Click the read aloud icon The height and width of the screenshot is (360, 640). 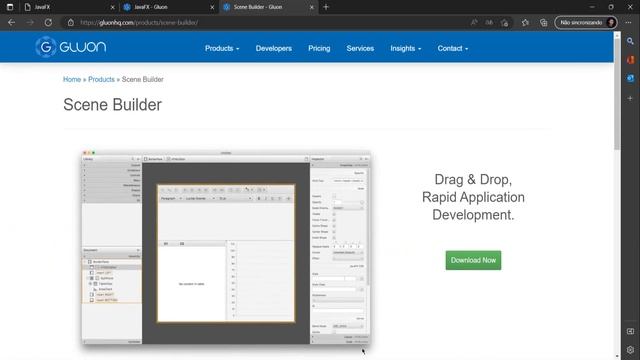tap(473, 22)
